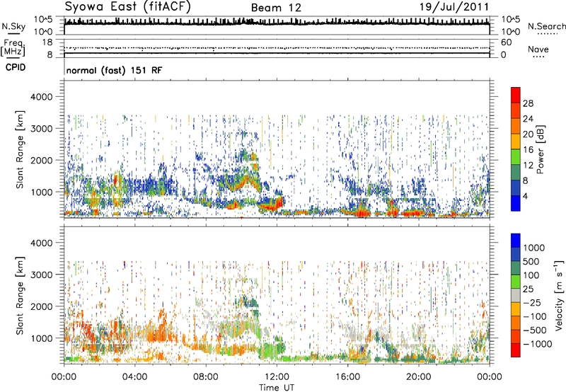Click the 'Time UT' axis title

pyautogui.click(x=277, y=388)
